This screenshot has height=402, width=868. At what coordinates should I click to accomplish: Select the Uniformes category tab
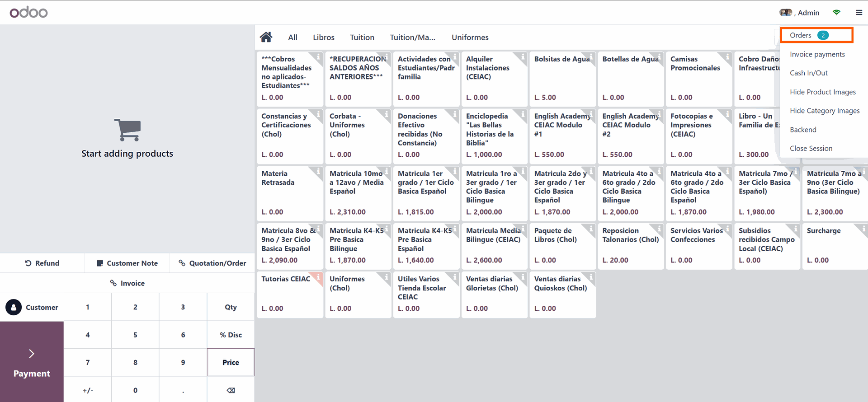click(470, 37)
